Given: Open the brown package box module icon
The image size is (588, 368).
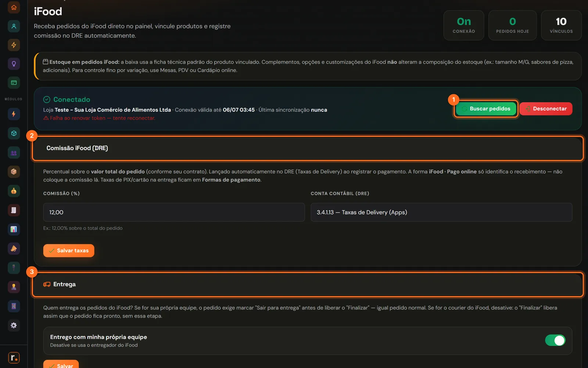Looking at the screenshot, I should pyautogui.click(x=14, y=171).
